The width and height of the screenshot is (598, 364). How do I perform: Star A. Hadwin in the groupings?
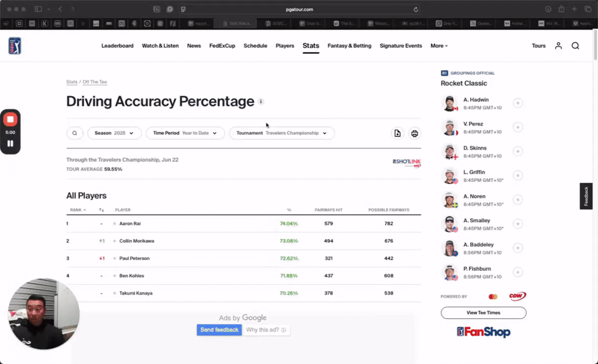[x=517, y=103]
